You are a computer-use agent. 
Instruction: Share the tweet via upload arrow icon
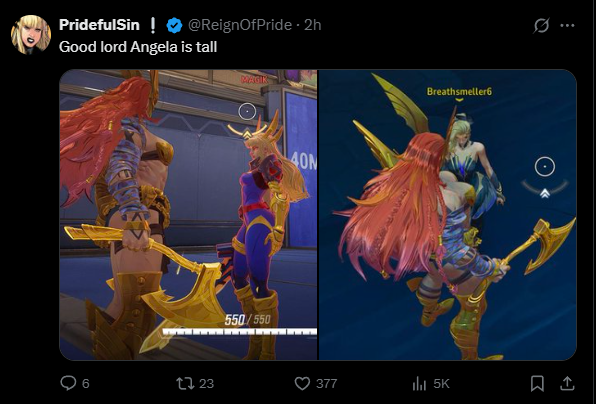567,383
